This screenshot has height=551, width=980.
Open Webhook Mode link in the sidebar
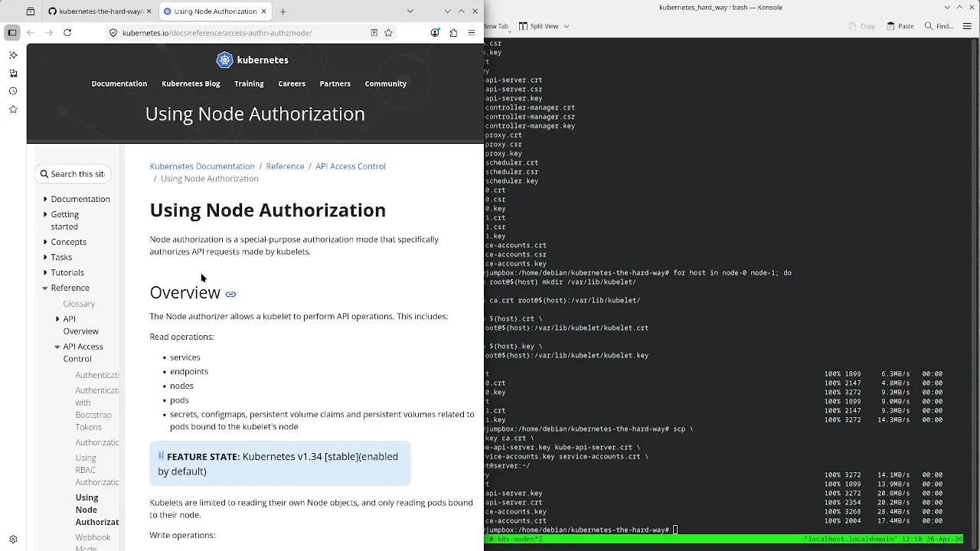click(x=93, y=543)
